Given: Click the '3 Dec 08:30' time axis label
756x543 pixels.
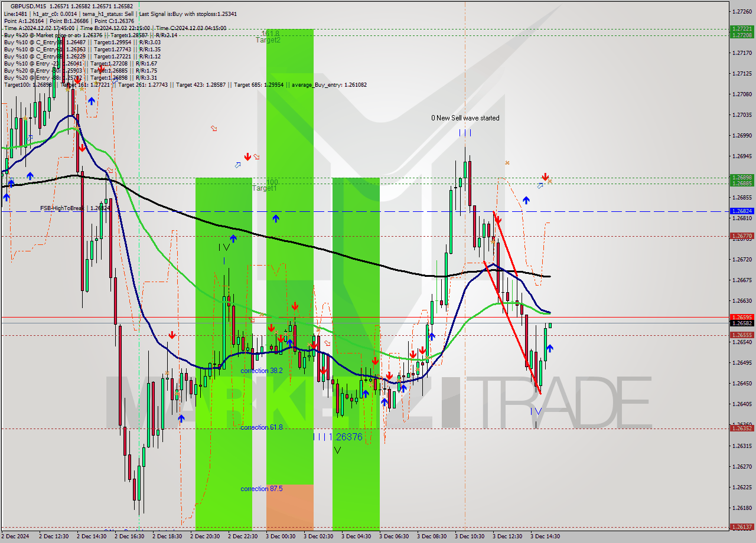Looking at the screenshot, I should [x=432, y=537].
